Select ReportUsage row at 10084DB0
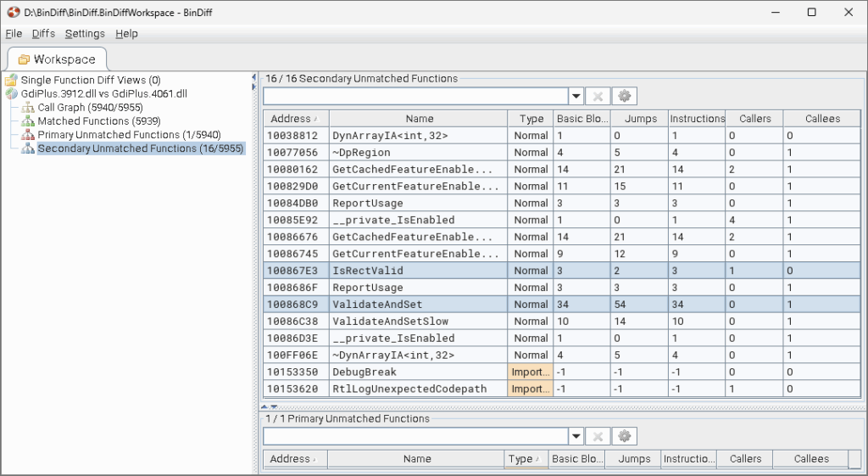Image resolution: width=868 pixels, height=476 pixels. pyautogui.click(x=562, y=203)
